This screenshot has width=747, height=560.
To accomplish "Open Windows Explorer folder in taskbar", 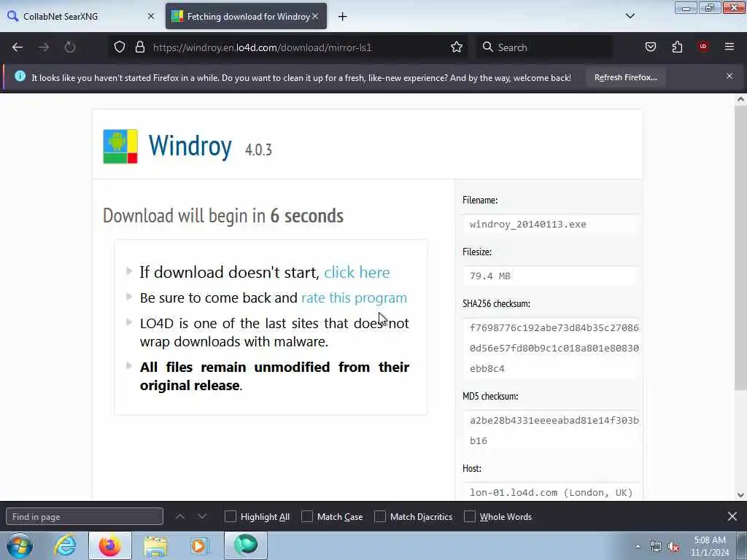I will click(x=155, y=545).
